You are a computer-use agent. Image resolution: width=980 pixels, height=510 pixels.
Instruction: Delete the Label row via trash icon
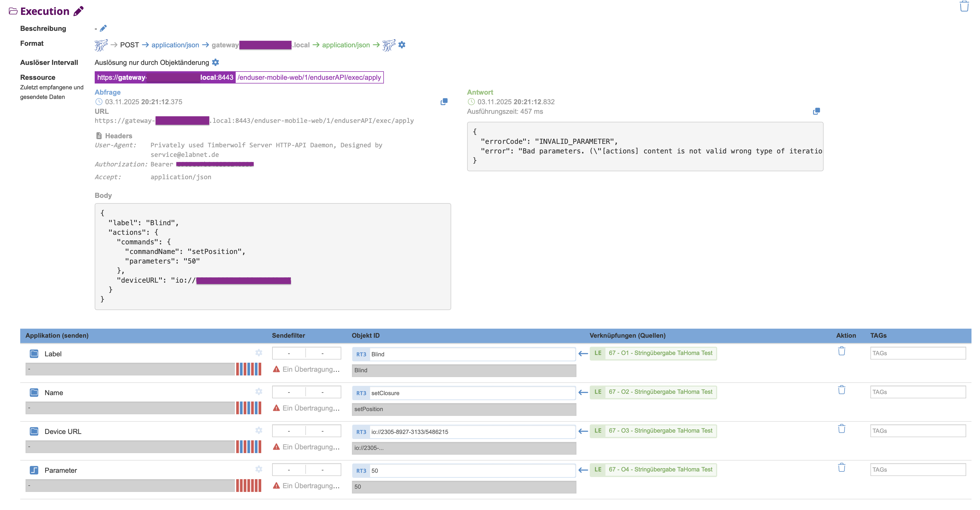(841, 352)
